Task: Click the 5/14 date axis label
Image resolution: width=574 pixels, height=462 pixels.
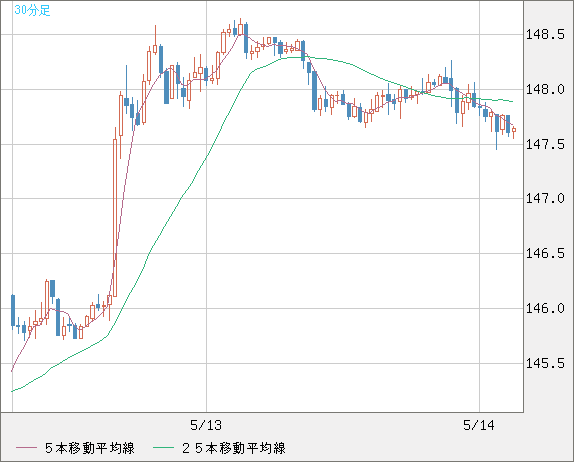Action: [479, 425]
